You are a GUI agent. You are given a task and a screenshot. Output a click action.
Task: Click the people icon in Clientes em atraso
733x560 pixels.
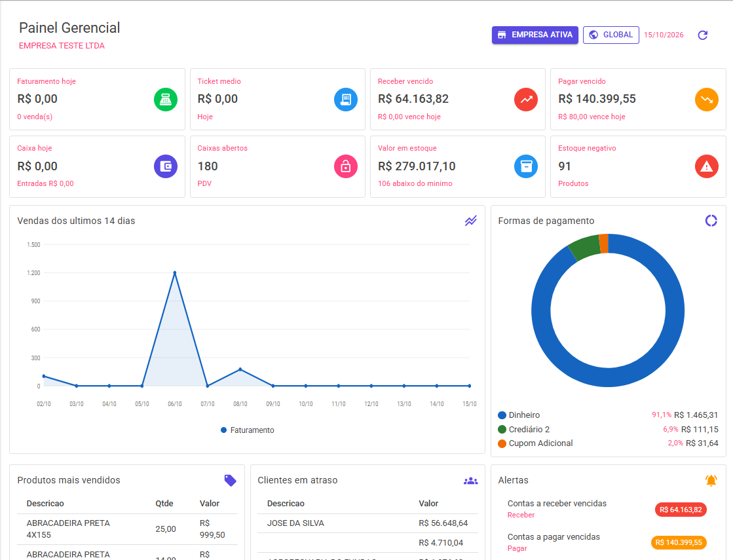pyautogui.click(x=471, y=481)
